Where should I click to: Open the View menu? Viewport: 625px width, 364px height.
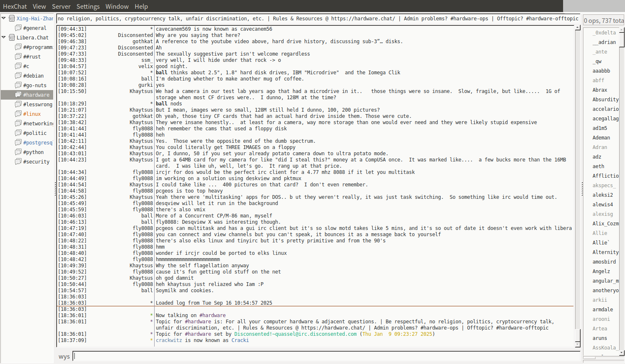[39, 6]
